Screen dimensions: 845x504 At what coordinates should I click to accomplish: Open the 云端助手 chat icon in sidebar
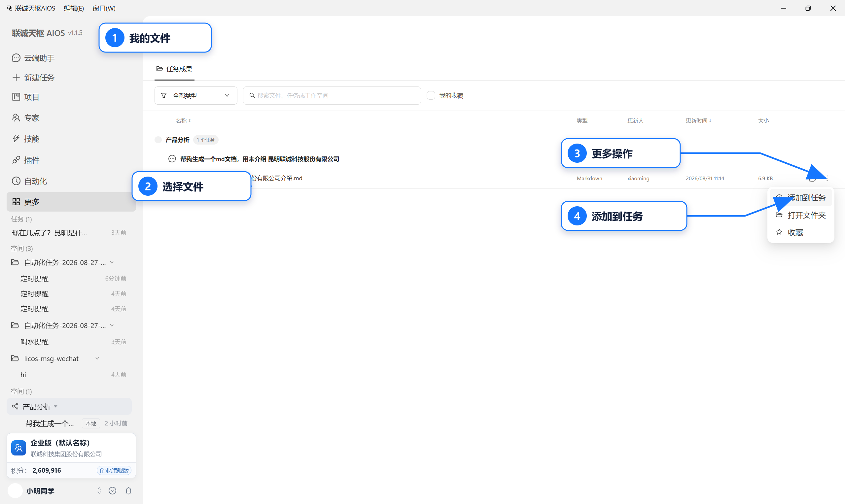(x=16, y=58)
